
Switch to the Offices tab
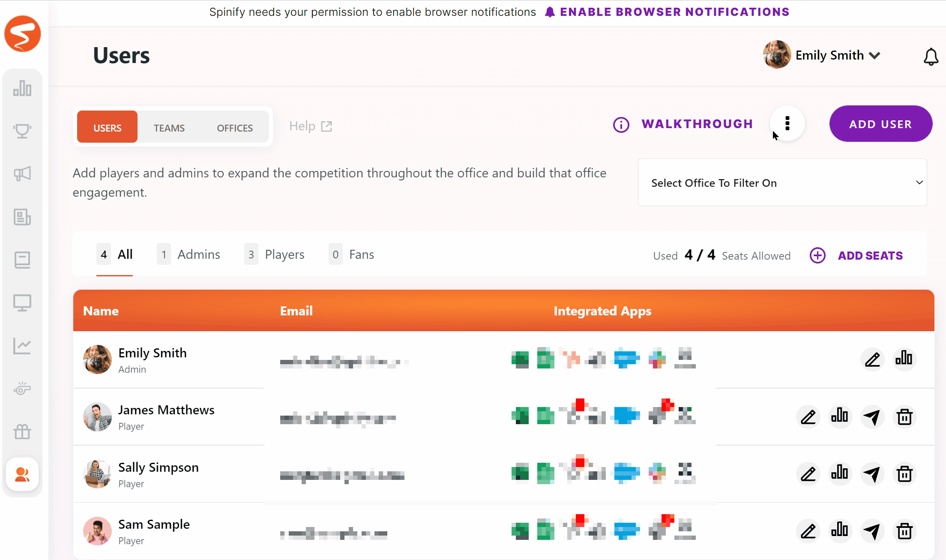point(235,127)
